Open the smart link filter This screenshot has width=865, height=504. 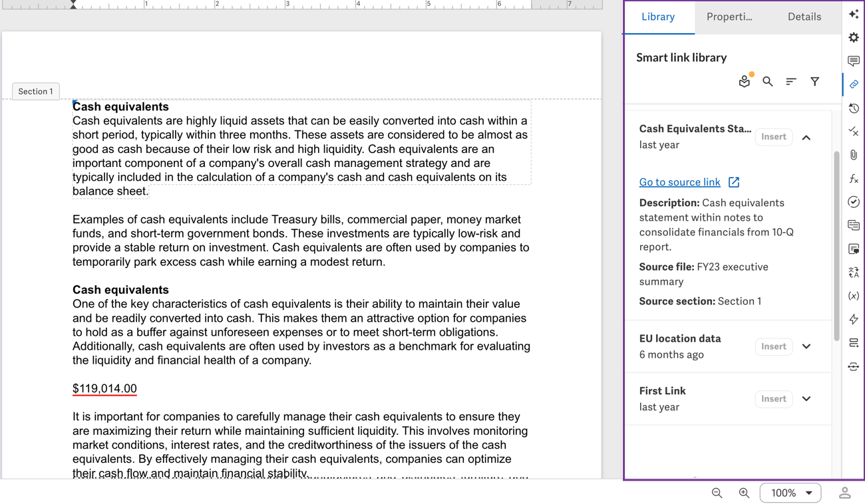coord(814,81)
